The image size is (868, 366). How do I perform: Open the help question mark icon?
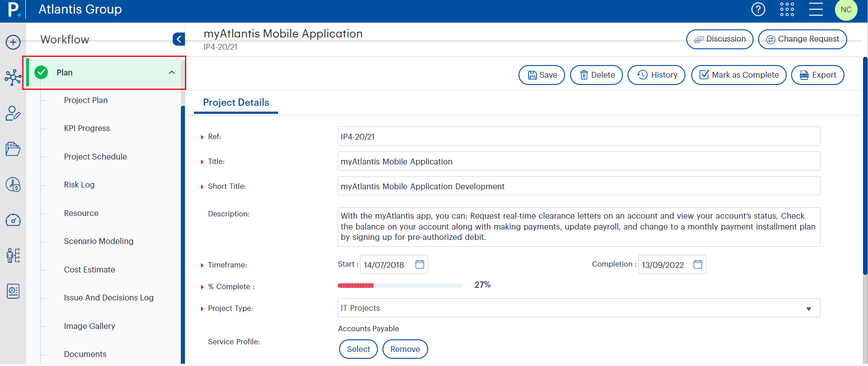758,9
